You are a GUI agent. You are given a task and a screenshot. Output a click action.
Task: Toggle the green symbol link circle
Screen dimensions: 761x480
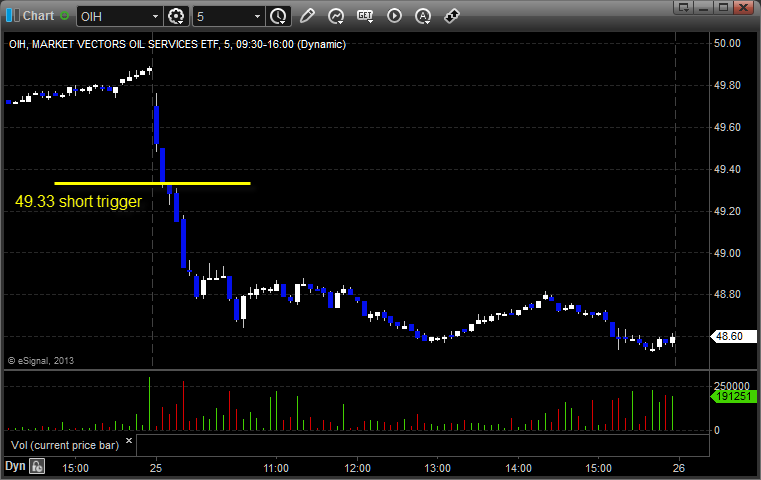point(65,16)
